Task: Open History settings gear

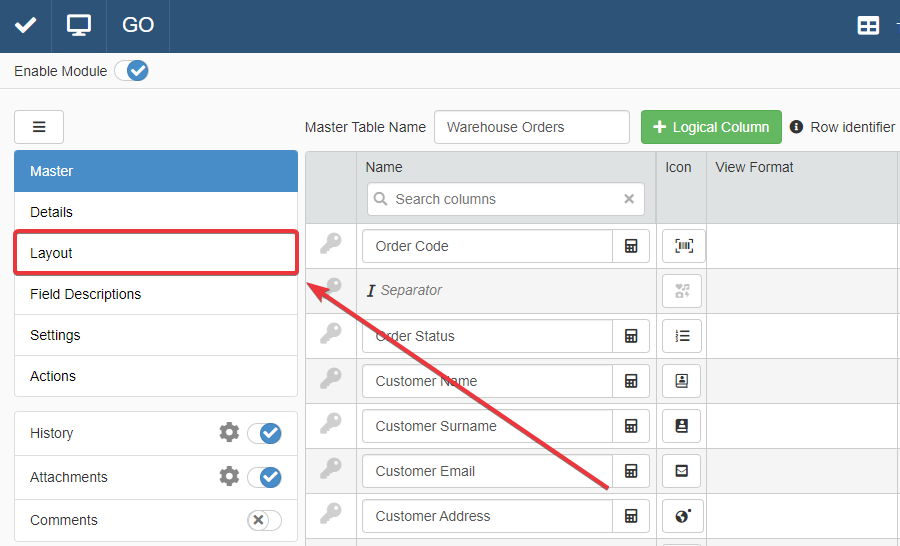Action: click(x=229, y=433)
